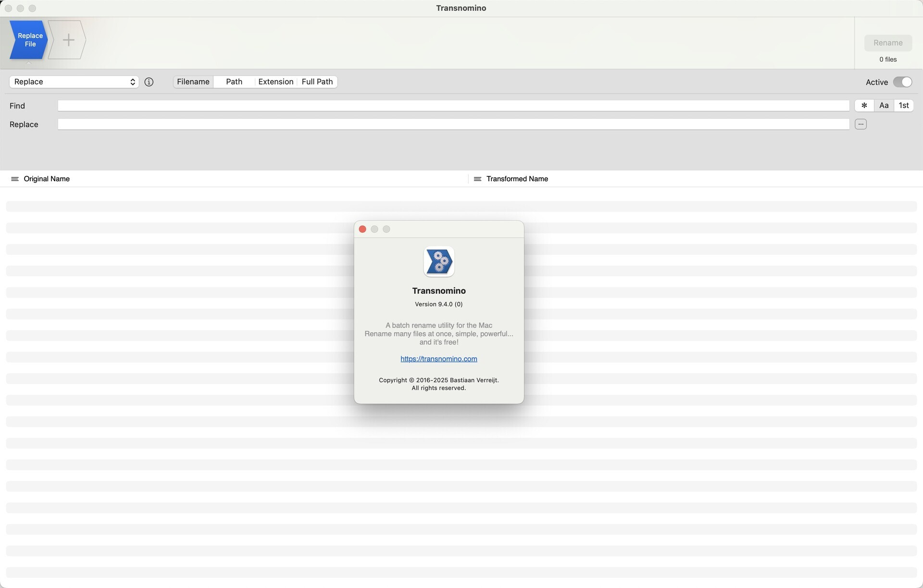Click the Rename button

(887, 43)
